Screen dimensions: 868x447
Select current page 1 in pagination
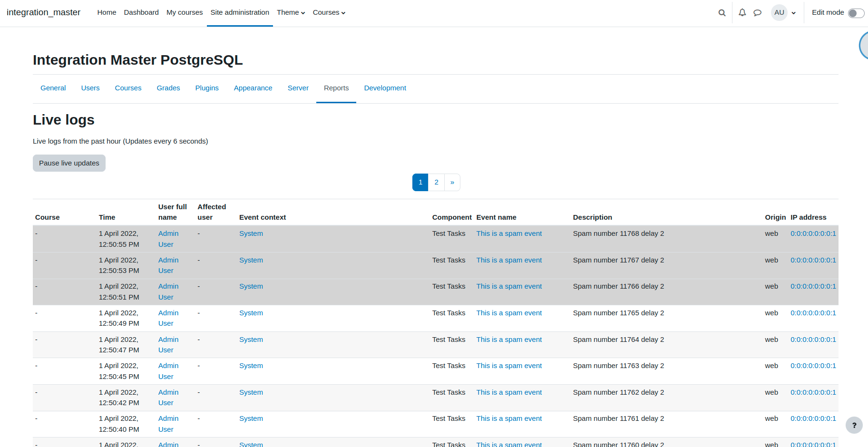click(x=420, y=182)
